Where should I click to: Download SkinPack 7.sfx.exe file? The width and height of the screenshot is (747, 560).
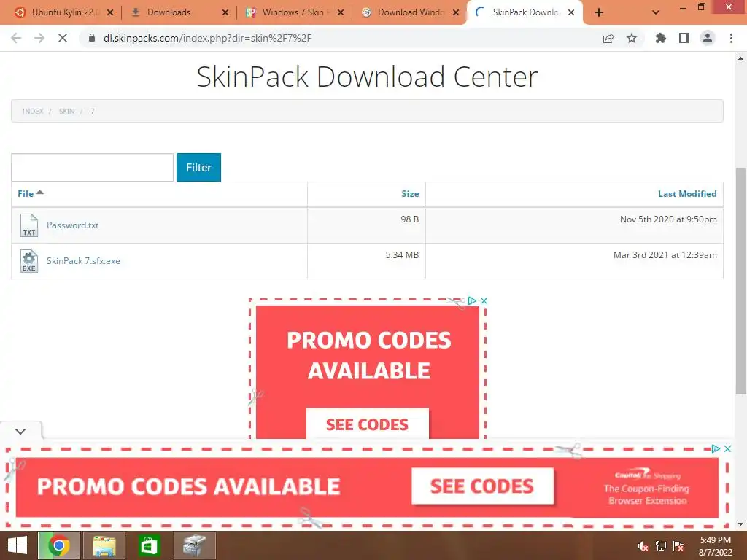(x=83, y=261)
